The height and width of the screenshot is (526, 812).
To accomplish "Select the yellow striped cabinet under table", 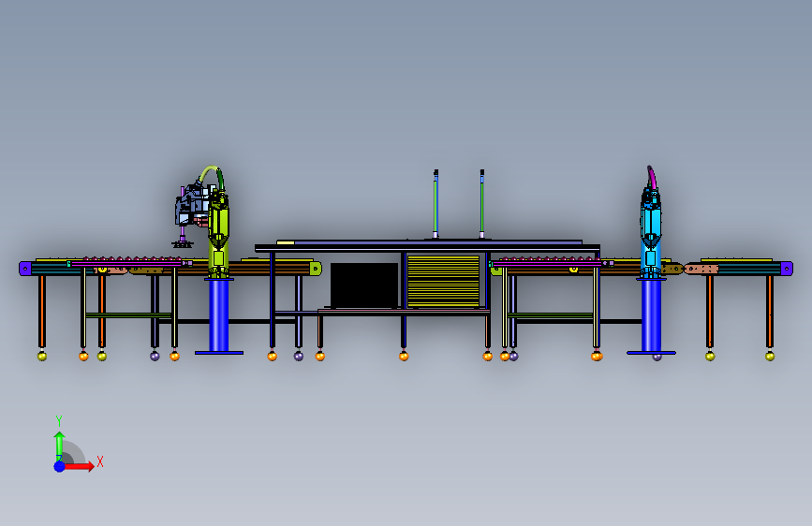I will coord(443,281).
